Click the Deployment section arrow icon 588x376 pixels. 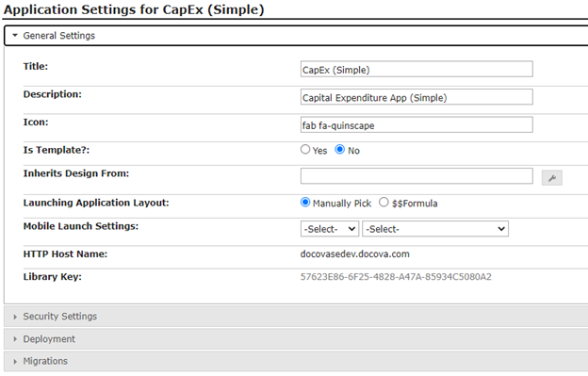(15, 339)
